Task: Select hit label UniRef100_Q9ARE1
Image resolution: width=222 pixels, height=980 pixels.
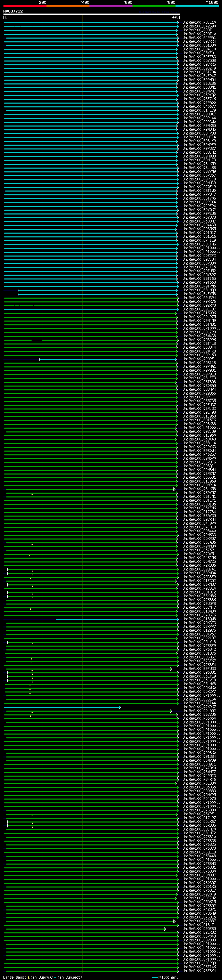Action: coord(199,359)
